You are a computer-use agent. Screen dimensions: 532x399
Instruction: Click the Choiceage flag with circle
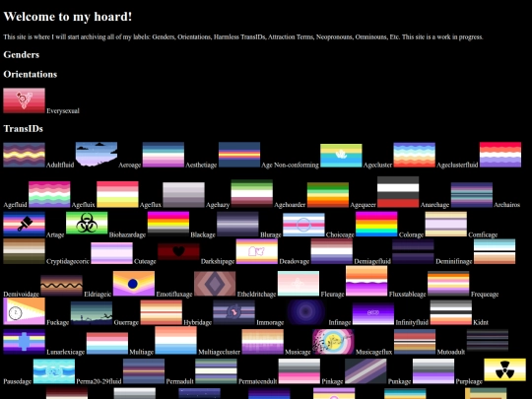[303, 225]
